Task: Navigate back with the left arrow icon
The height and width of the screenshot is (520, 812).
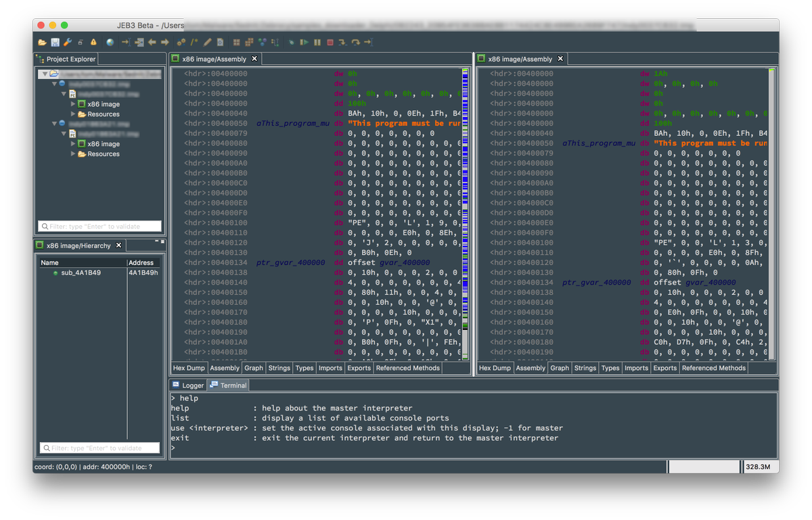Action: click(152, 42)
